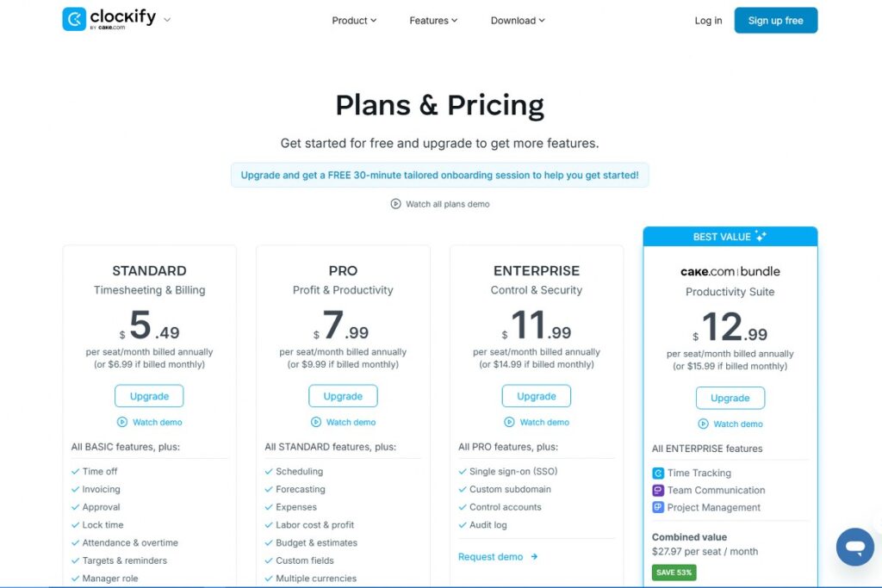Click the Log in link
The image size is (882, 588).
[x=708, y=21]
